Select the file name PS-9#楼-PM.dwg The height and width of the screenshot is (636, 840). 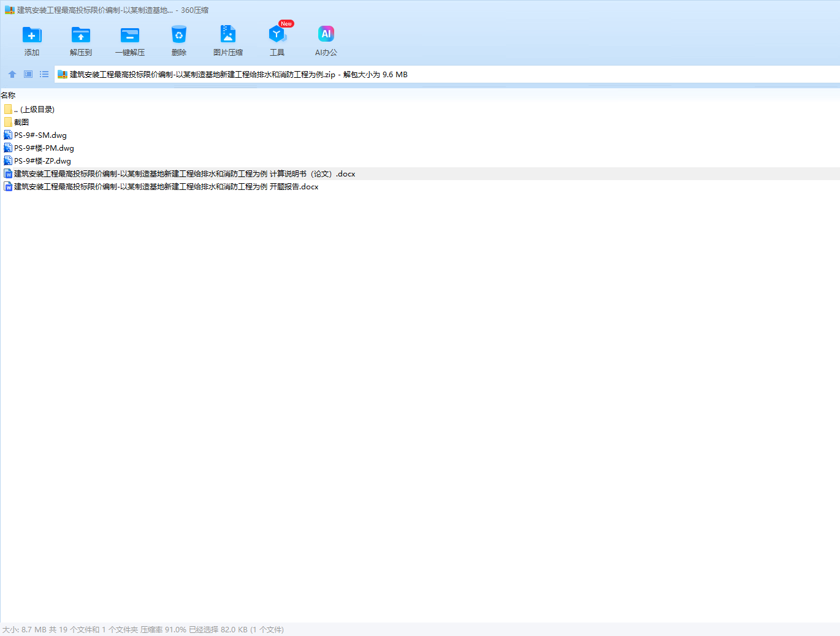44,148
